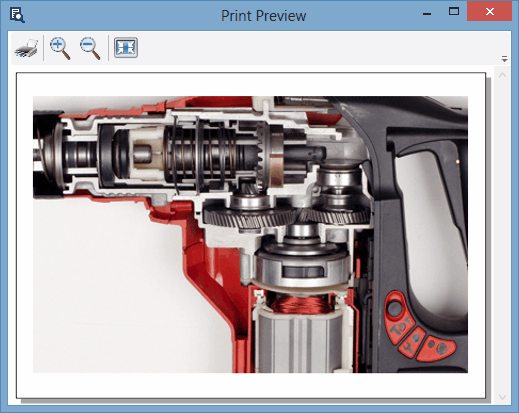Open the Print Preview window system menu icon
This screenshot has height=413, width=519.
(x=17, y=15)
